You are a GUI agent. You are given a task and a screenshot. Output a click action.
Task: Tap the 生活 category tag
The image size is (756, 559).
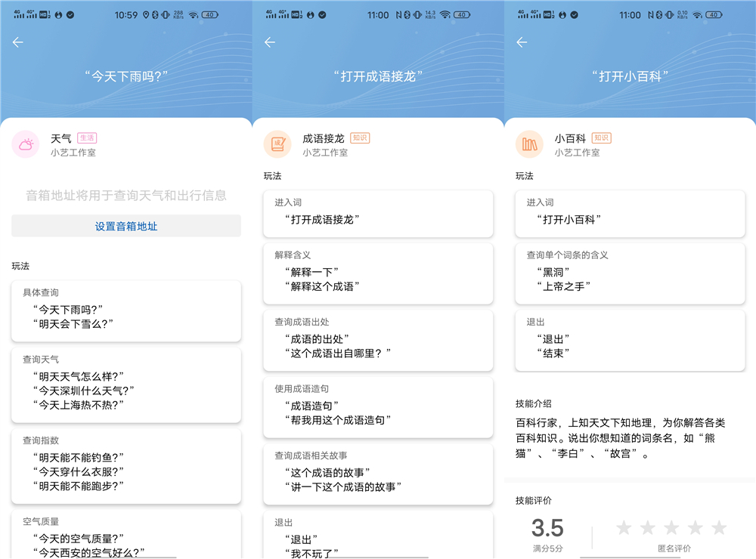tap(87, 138)
